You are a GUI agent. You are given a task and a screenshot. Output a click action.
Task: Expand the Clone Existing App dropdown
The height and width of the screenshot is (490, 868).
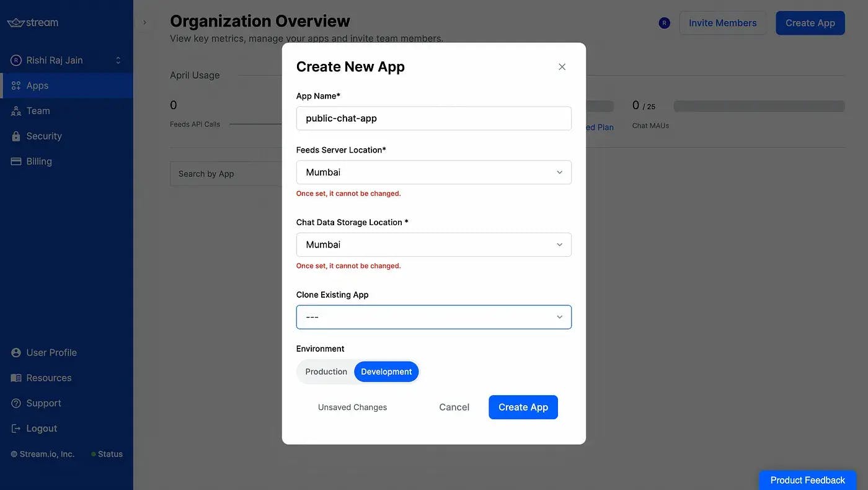[x=433, y=317]
